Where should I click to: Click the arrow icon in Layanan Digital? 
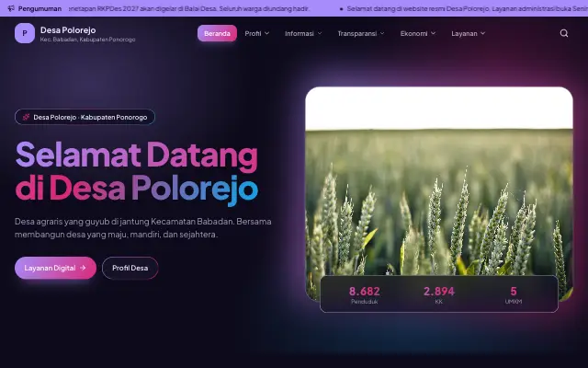click(83, 268)
